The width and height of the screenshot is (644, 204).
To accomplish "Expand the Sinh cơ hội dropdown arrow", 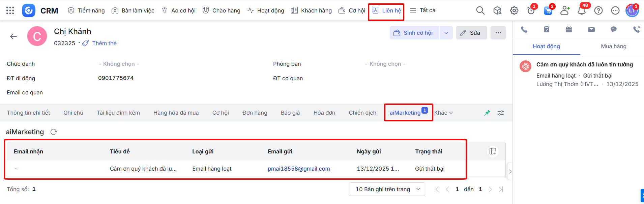I will [446, 33].
